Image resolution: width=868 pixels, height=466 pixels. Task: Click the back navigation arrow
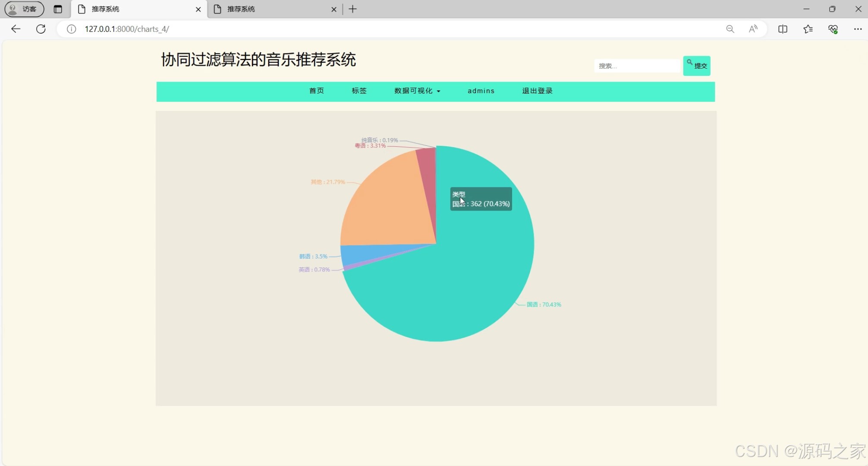point(16,29)
